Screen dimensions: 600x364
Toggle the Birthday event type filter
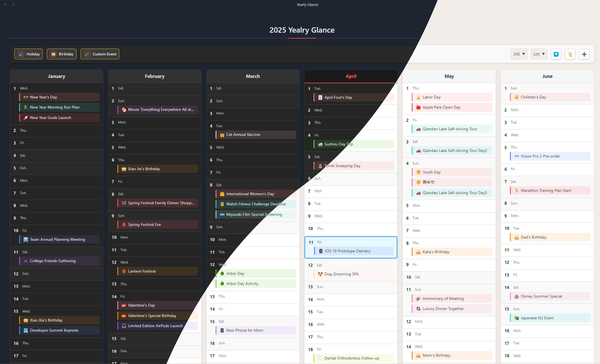point(62,54)
